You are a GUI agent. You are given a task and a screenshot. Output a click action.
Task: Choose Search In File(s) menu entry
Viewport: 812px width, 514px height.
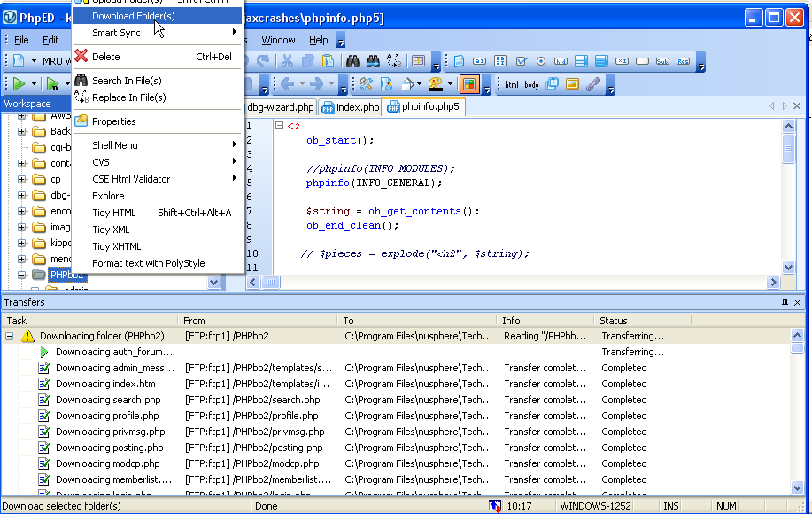(158, 81)
